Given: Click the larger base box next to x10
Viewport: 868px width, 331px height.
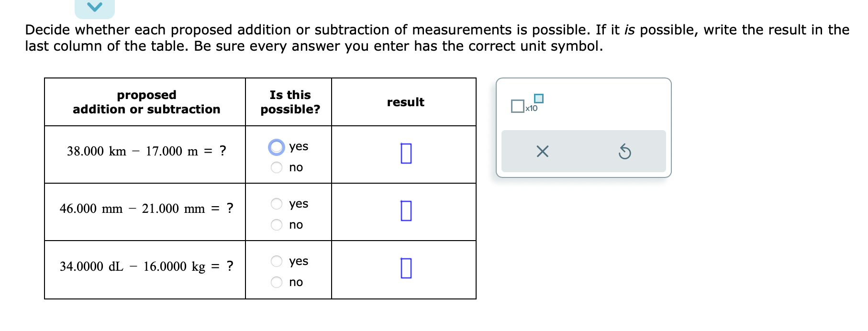Looking at the screenshot, I should pyautogui.click(x=517, y=106).
